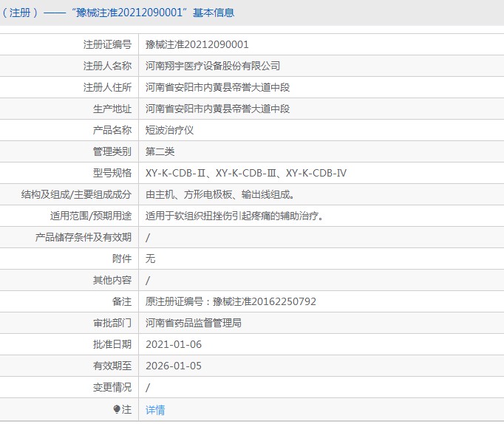Click the 生产地址 address value
The height and width of the screenshot is (424, 504).
click(x=217, y=109)
